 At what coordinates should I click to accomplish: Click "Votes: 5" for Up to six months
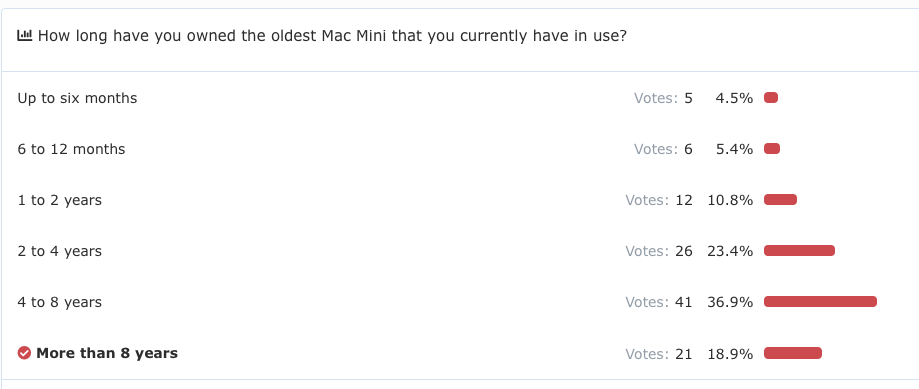click(663, 98)
